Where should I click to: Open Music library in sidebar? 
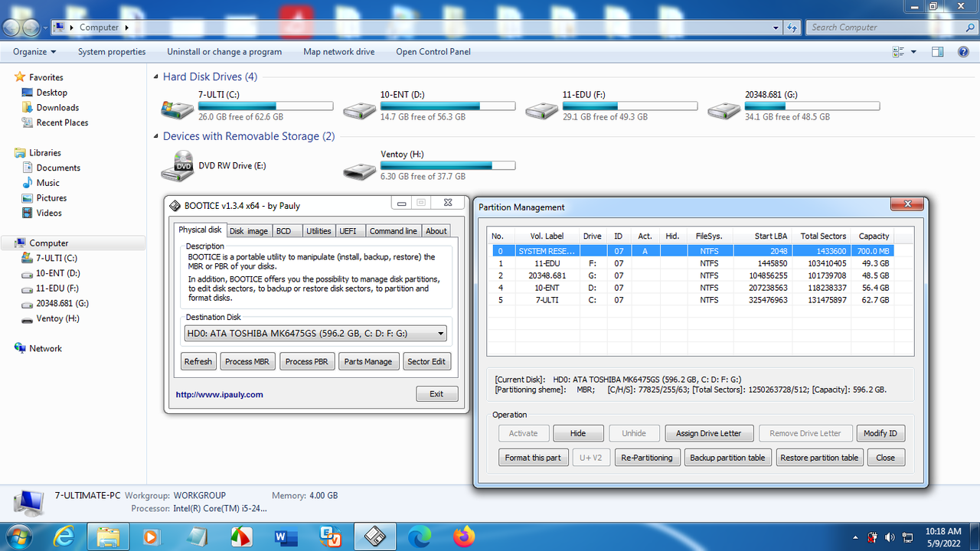pos(47,183)
